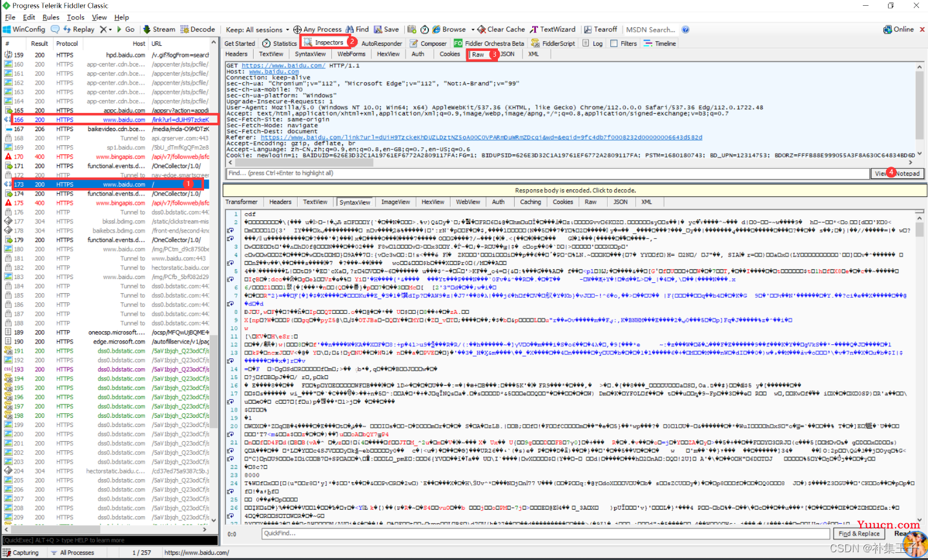Image resolution: width=928 pixels, height=560 pixels.
Task: Follow the Referer link in the raw request
Action: pos(481,137)
